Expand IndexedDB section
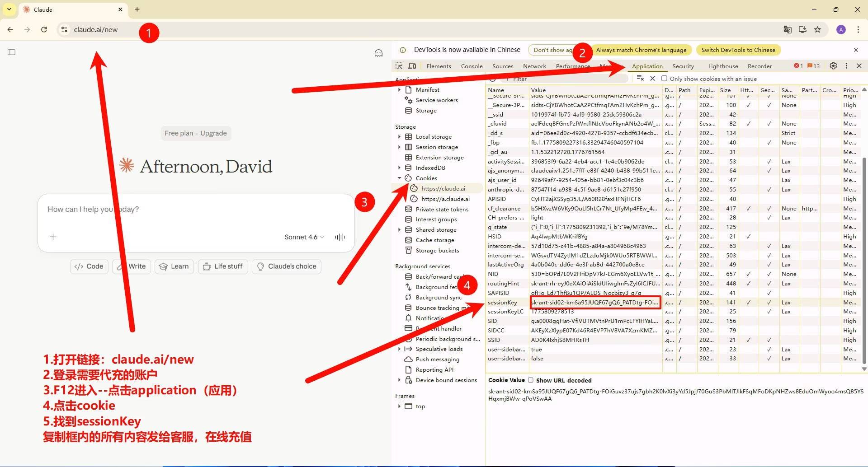 (x=399, y=168)
